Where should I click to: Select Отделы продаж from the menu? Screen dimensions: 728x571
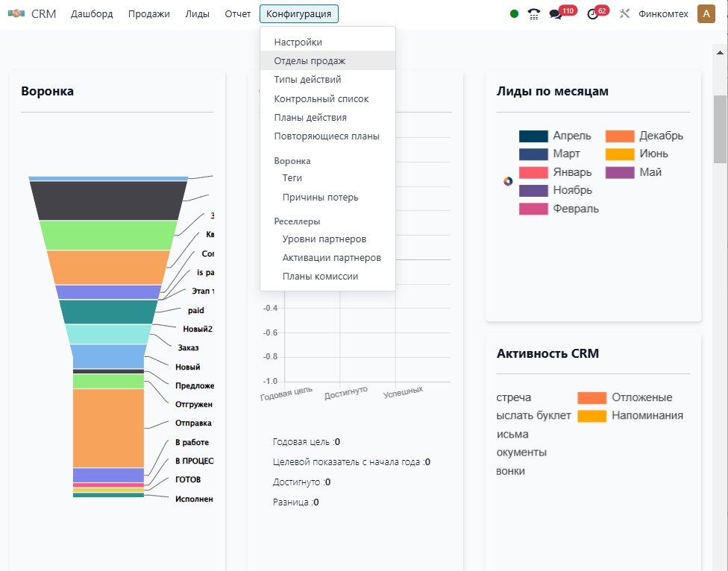click(310, 60)
